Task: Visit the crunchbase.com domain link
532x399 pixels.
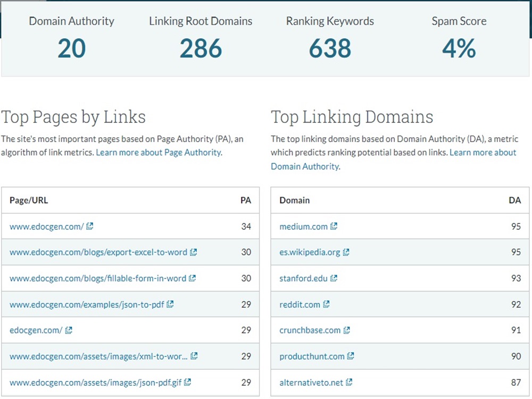Action: tap(310, 330)
